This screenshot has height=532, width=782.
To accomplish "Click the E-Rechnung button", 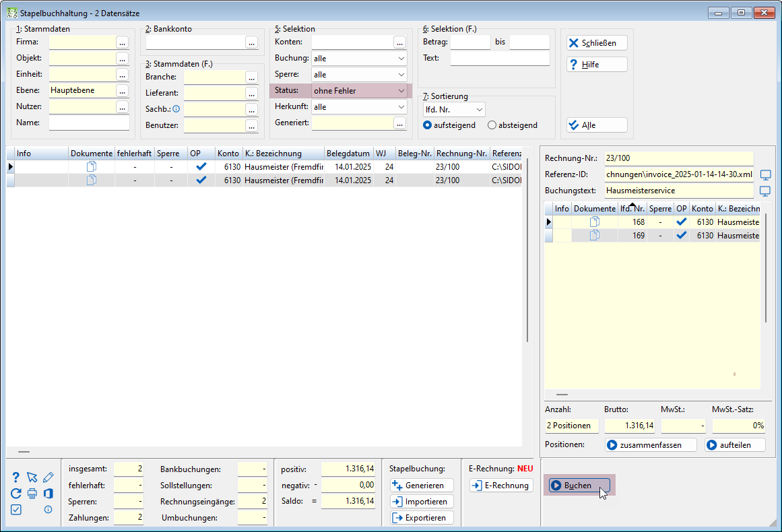I will coord(500,485).
